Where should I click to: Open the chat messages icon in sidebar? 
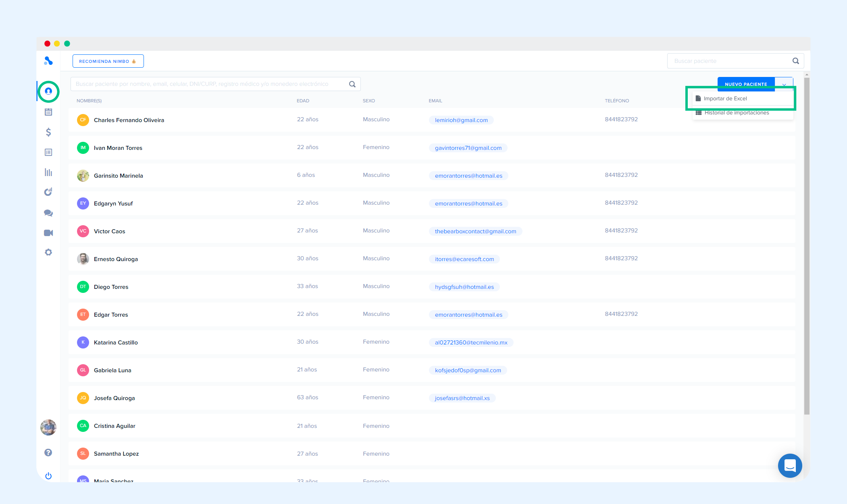coord(48,213)
